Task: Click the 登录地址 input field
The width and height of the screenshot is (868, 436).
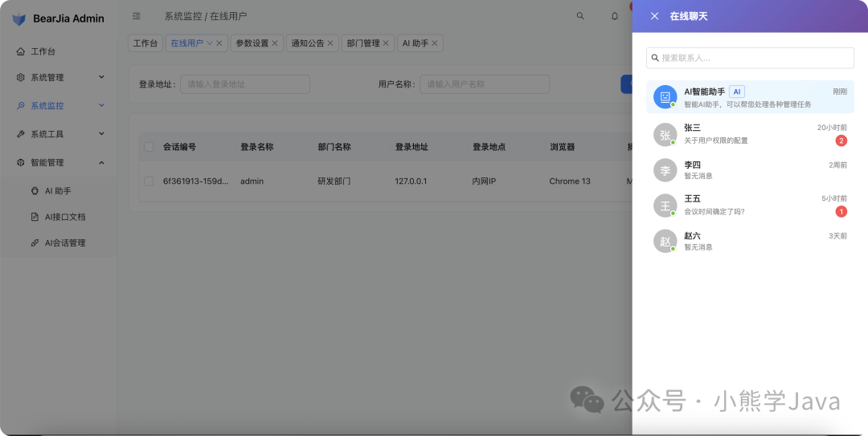Action: [244, 84]
